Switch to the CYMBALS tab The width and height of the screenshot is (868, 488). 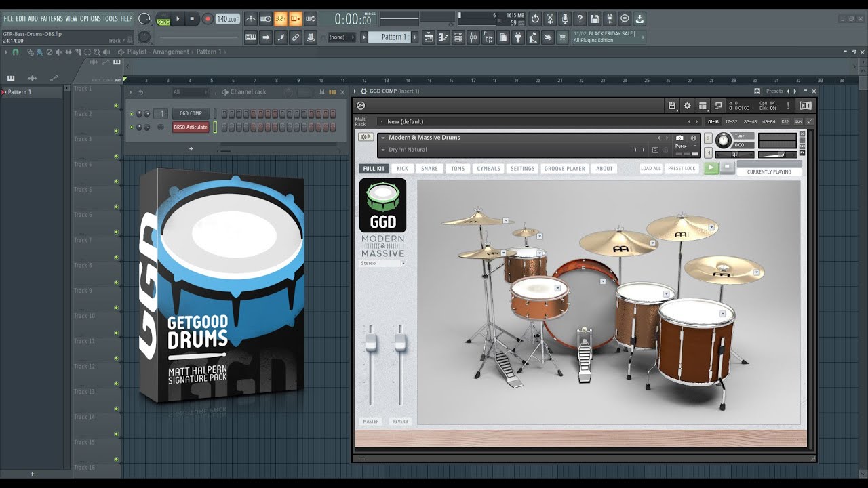488,169
